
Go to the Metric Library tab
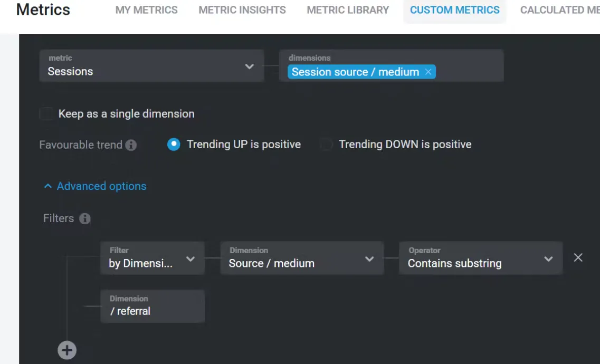click(x=348, y=10)
